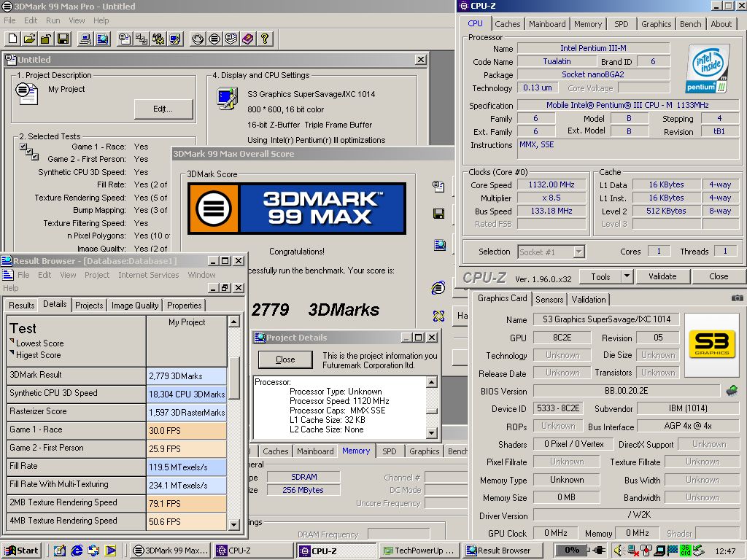Image resolution: width=747 pixels, height=560 pixels.
Task: Click the Display and CPU Settings monitor icon
Action: tap(228, 98)
